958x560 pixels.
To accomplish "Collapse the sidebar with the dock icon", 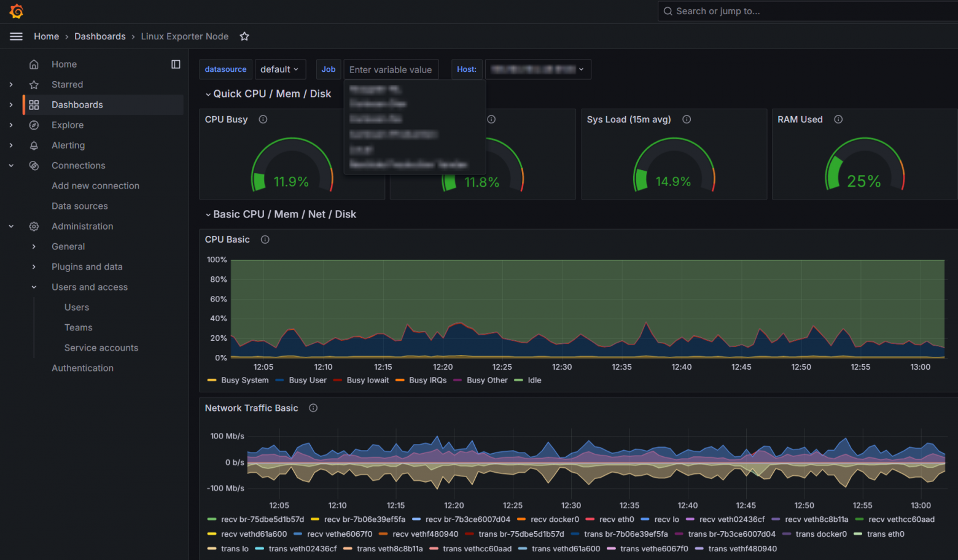I will click(176, 64).
